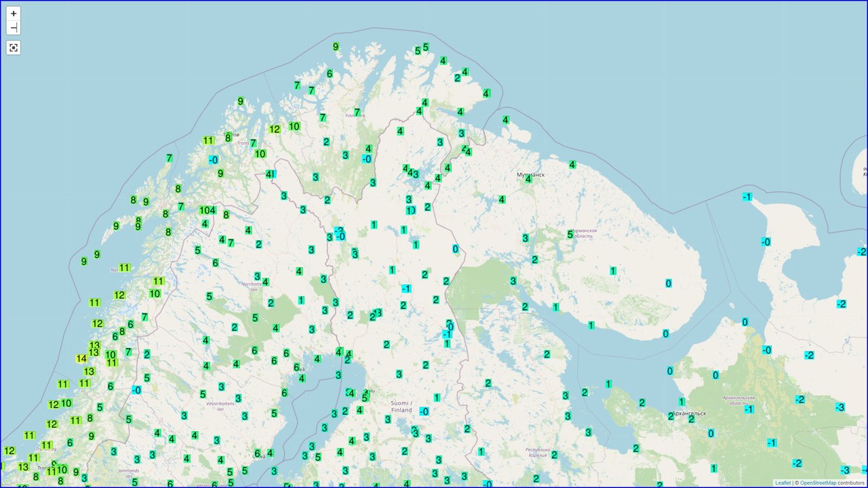Select the 12 marker left of Finnmark's 10

274,129
